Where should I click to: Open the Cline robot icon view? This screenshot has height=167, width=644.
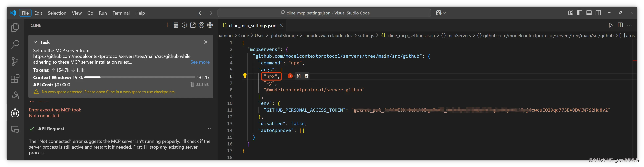coord(15,113)
